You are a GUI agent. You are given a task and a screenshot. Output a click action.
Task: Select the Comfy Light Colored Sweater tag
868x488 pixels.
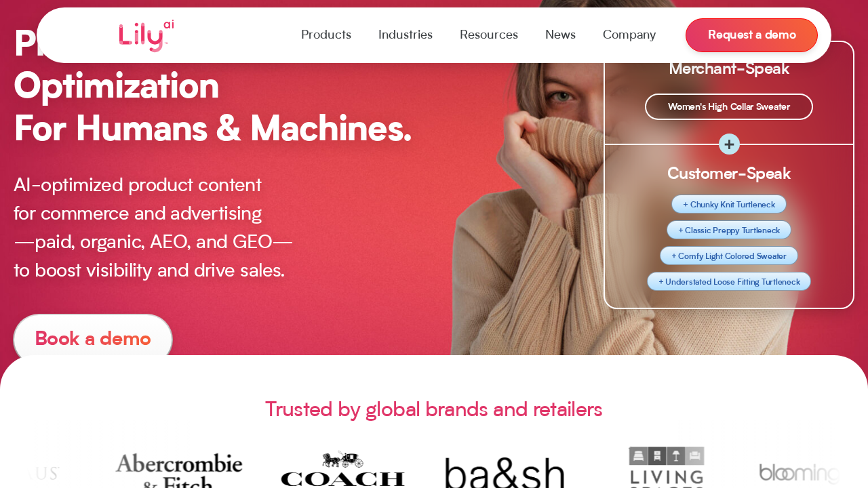729,256
